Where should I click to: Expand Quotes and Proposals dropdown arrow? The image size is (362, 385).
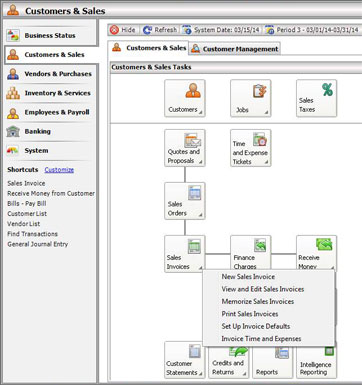[x=200, y=162]
